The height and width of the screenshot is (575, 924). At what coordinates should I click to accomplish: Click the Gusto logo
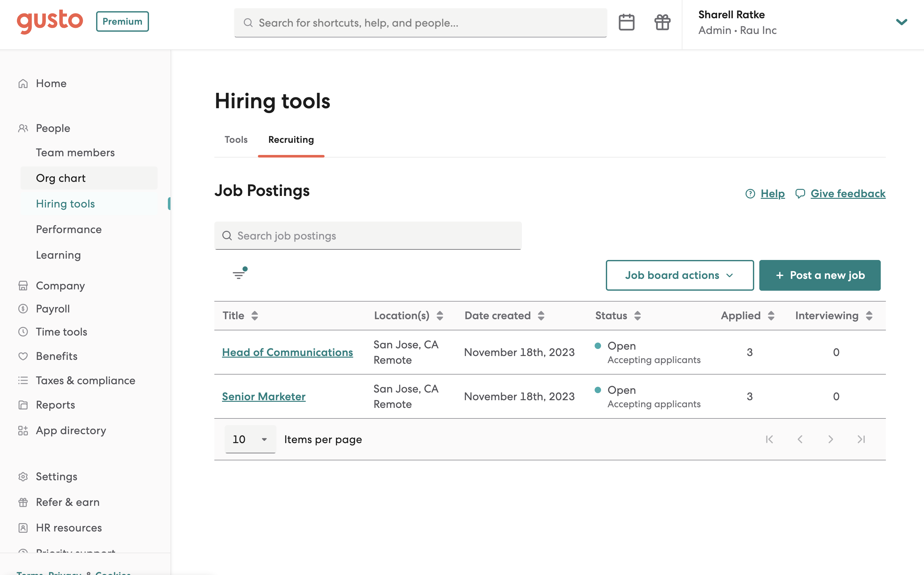[x=50, y=21]
